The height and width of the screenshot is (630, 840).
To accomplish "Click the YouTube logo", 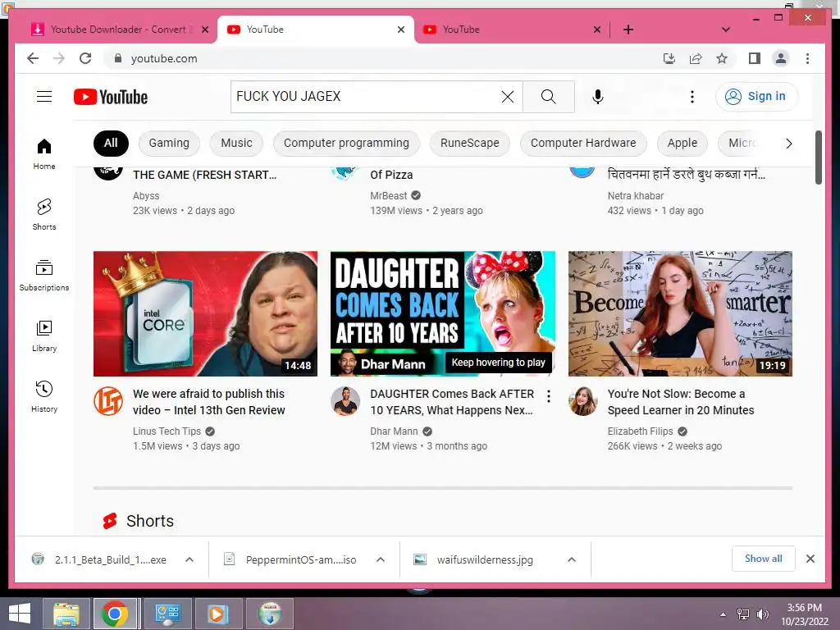I will tap(111, 97).
